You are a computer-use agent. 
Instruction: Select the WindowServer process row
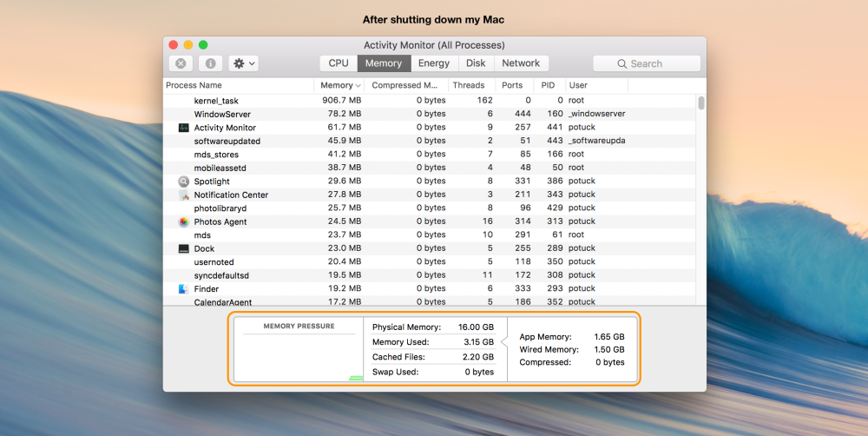[x=430, y=114]
